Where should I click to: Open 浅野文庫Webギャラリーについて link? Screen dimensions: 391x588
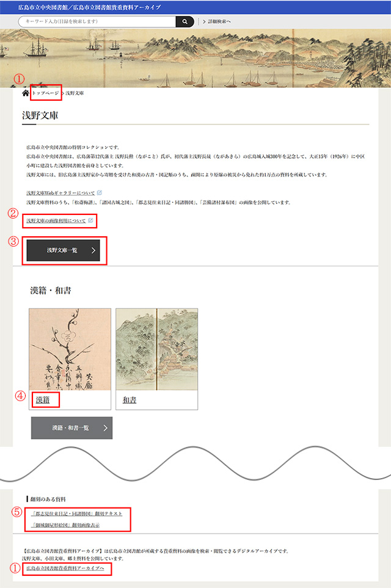pos(60,193)
